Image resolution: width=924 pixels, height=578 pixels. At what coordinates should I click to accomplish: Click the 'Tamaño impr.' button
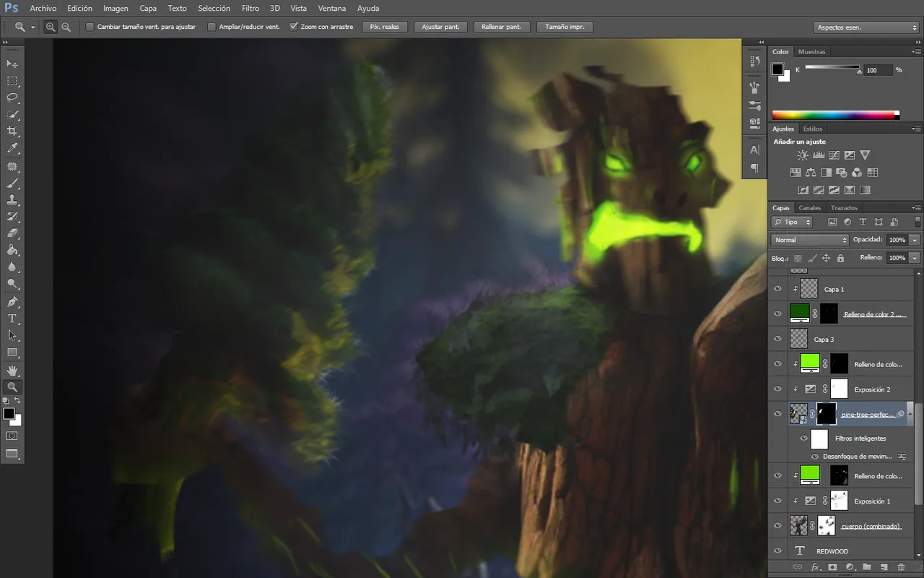pyautogui.click(x=565, y=27)
